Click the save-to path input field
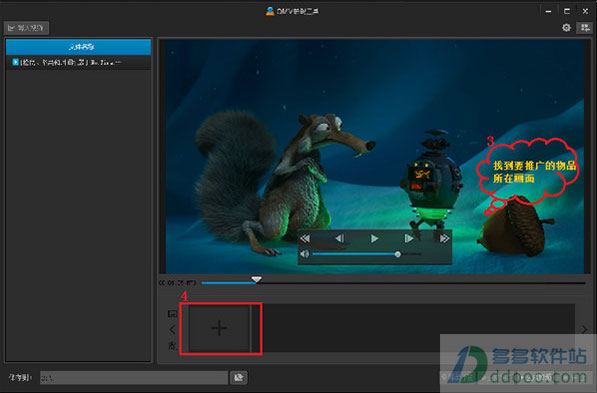The height and width of the screenshot is (393, 597). [134, 378]
